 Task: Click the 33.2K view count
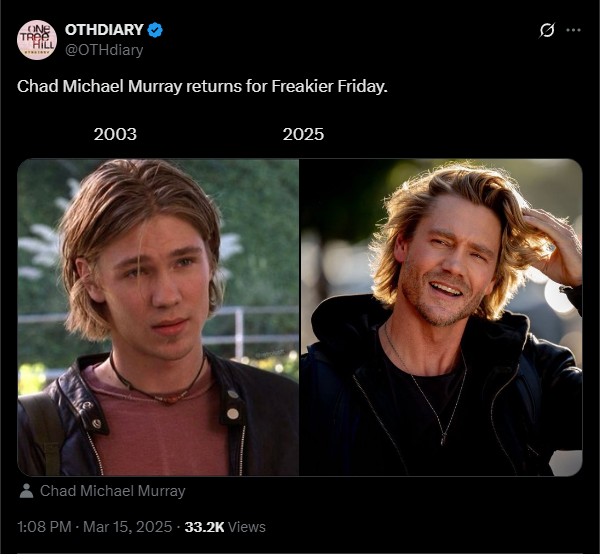[x=204, y=527]
